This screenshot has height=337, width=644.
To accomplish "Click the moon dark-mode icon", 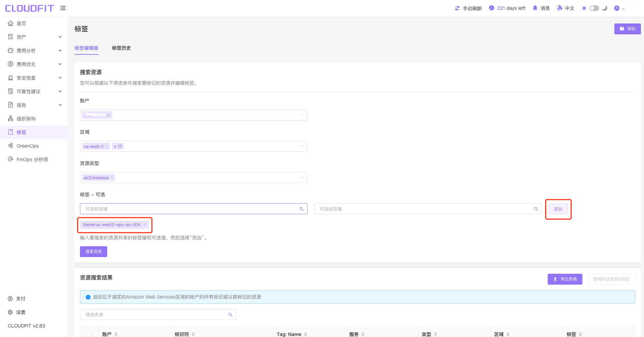I will [605, 8].
